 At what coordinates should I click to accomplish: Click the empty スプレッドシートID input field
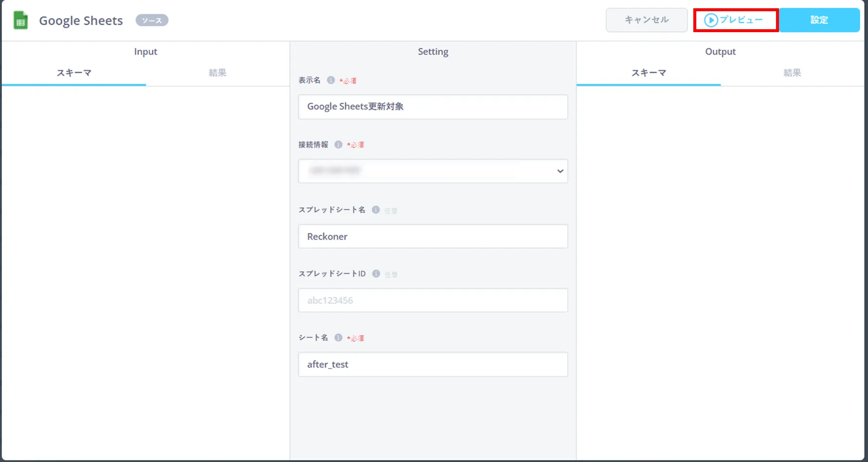tap(433, 300)
